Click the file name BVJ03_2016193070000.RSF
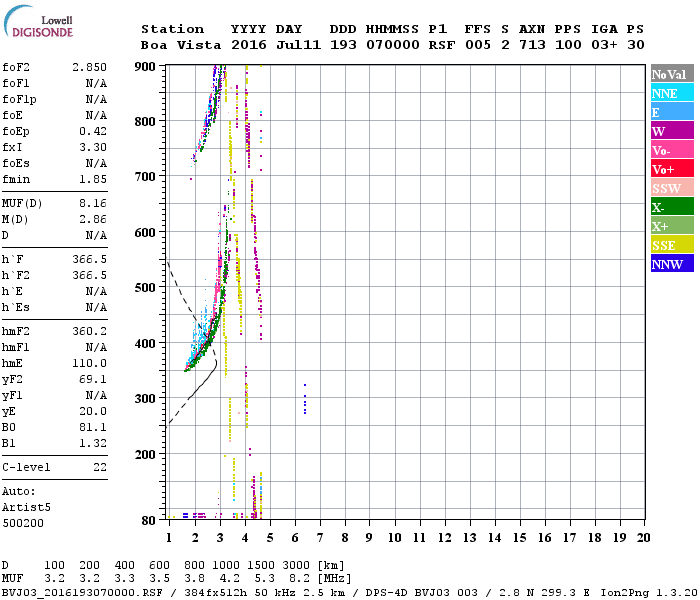The width and height of the screenshot is (700, 600). click(x=82, y=593)
